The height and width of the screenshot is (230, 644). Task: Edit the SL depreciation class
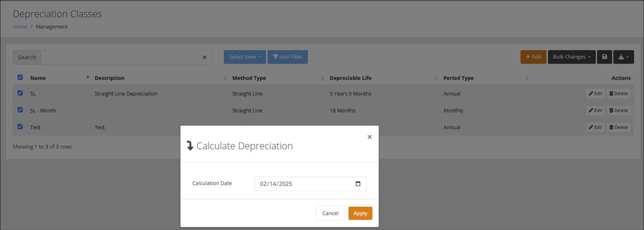595,94
